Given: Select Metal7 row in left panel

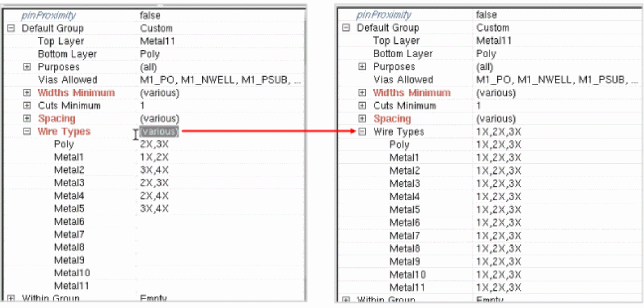Looking at the screenshot, I should [154, 234].
